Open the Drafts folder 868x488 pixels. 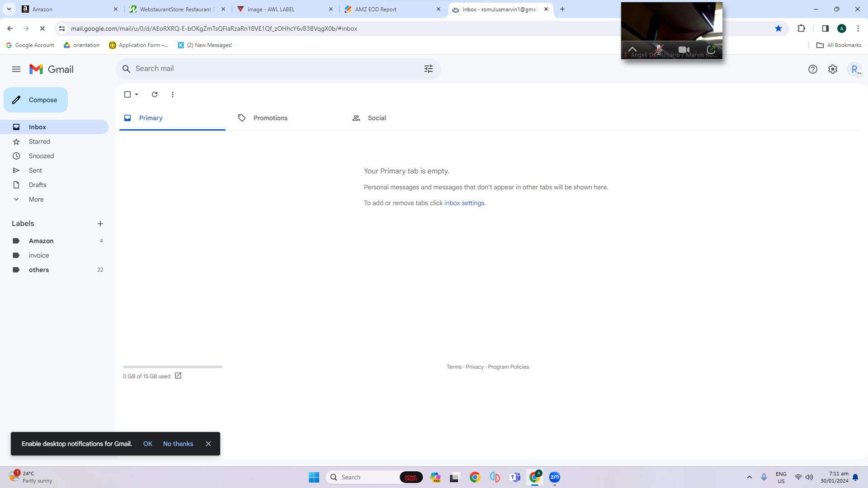[54, 185]
